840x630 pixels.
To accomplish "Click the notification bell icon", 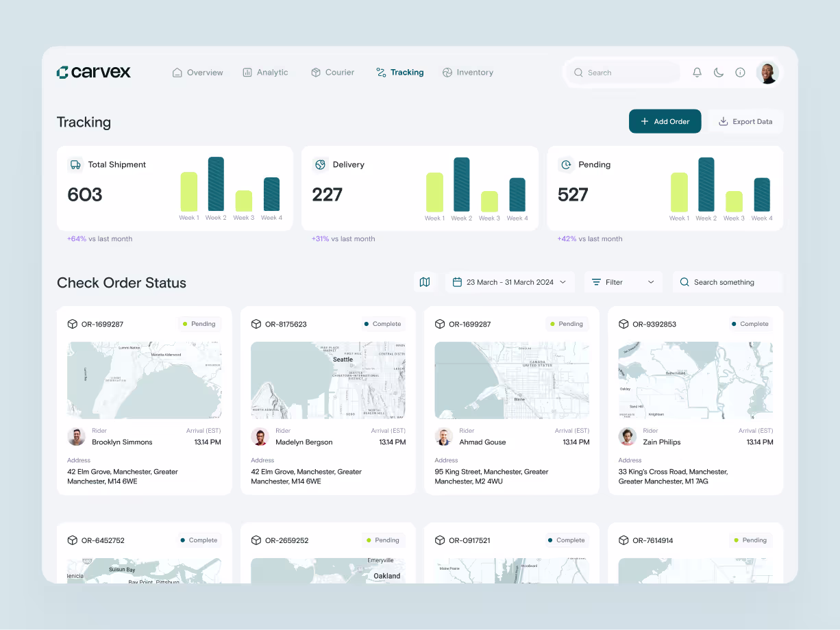I will (x=697, y=72).
